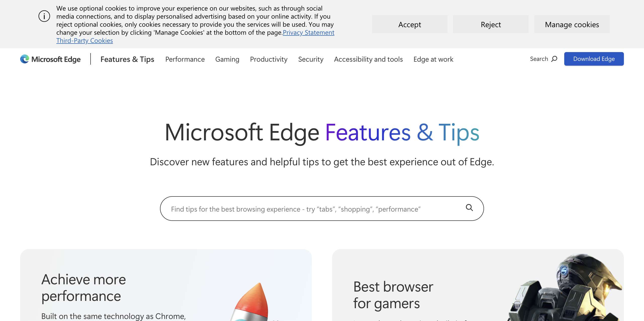This screenshot has width=644, height=321.
Task: Open the Privacy Statement link
Action: (x=309, y=32)
